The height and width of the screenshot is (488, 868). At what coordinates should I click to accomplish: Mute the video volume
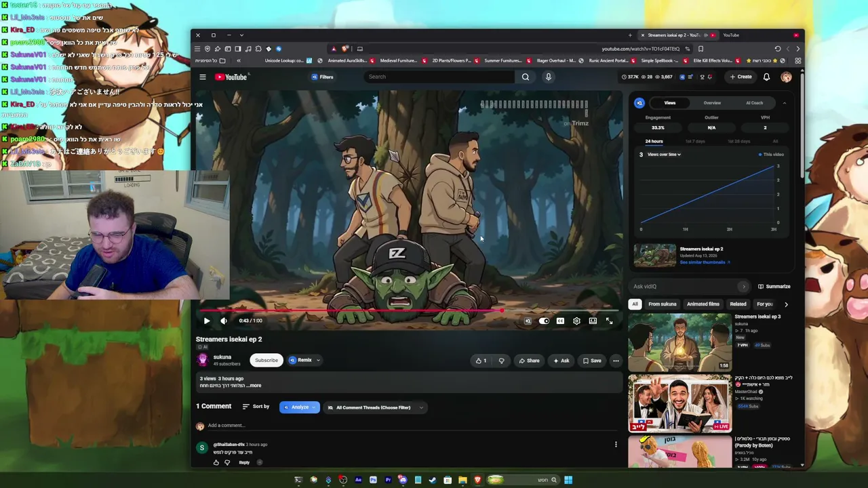pyautogui.click(x=224, y=321)
